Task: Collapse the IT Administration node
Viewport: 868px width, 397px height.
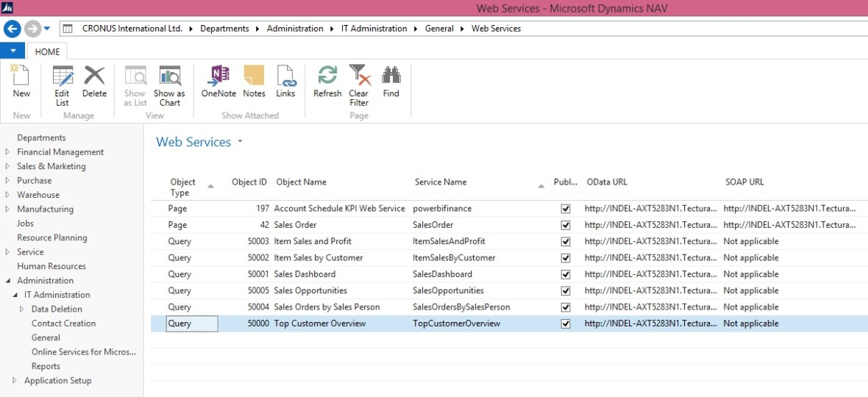Action: tap(15, 296)
